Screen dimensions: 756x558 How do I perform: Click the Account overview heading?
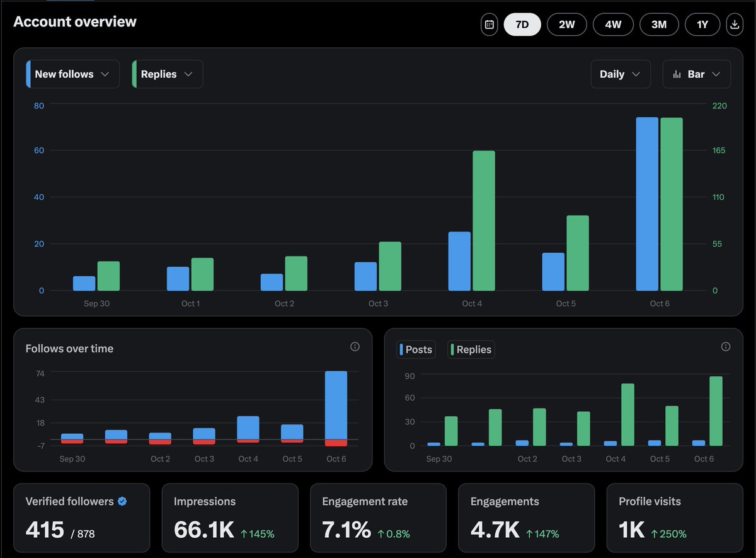click(75, 21)
